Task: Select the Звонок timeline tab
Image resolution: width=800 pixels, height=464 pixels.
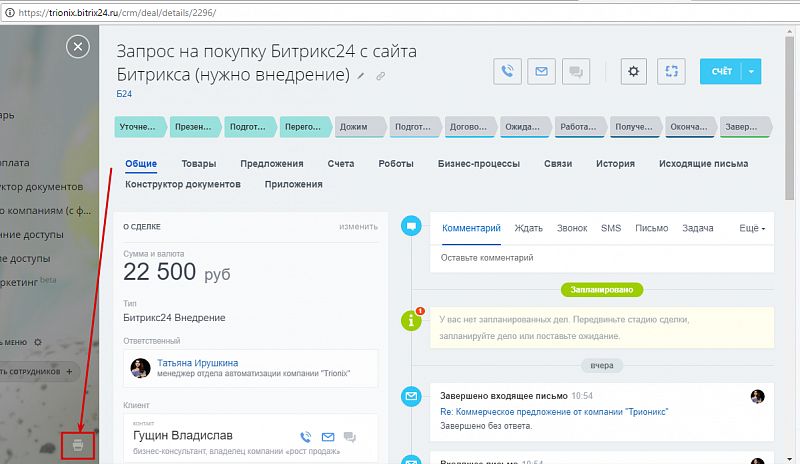Action: tap(572, 228)
